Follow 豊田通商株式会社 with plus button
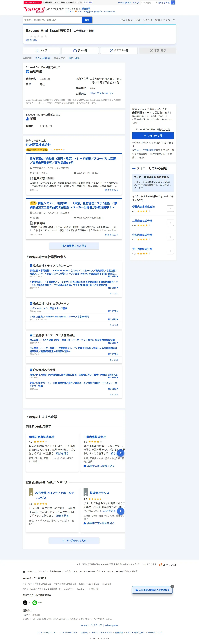199x644 pixels. pos(170,251)
